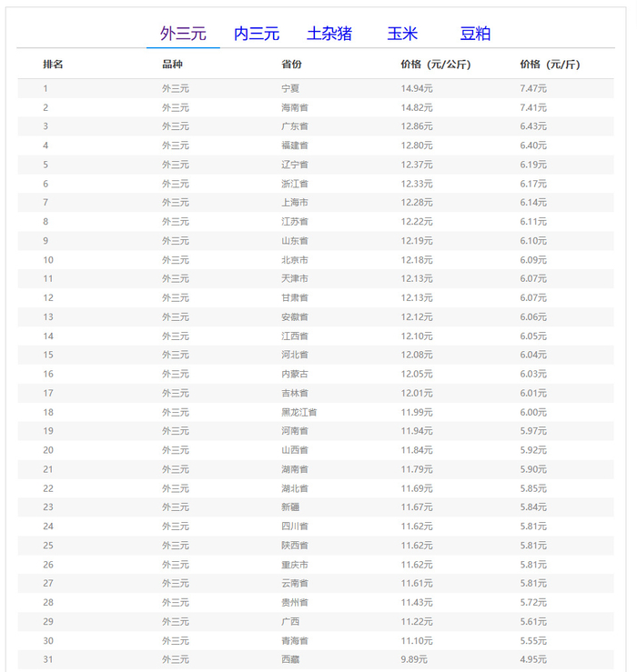637x672 pixels.
Task: Click the 北京市 province cell
Action: point(295,260)
